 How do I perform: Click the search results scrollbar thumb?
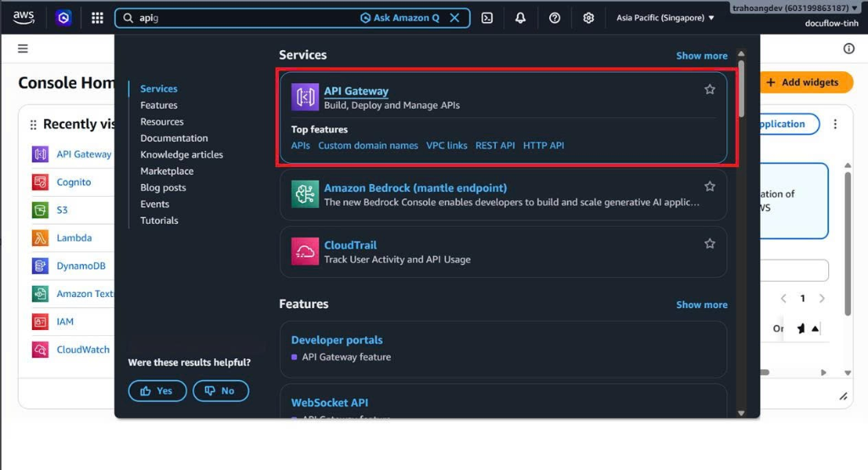coord(741,89)
